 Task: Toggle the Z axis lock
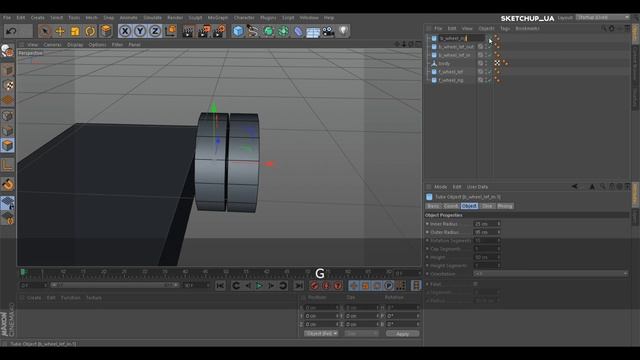155,31
